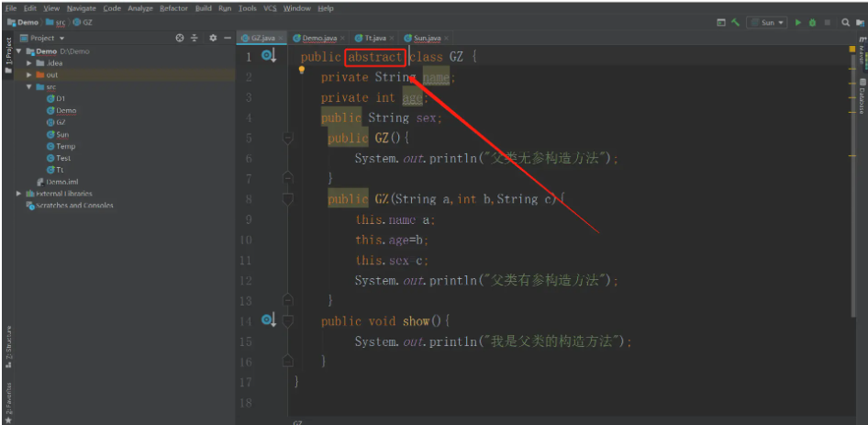Viewport: 868px width, 425px height.
Task: Click the gutter override icon on line 1
Action: click(x=269, y=56)
